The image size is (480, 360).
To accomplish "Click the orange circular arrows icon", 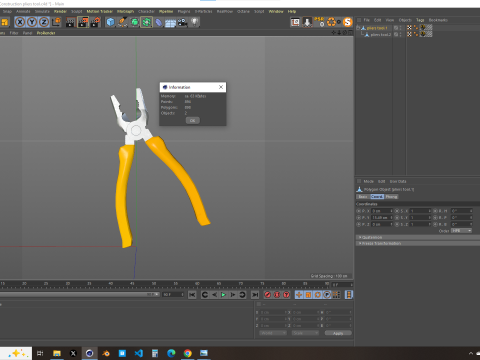I will click(x=331, y=22).
